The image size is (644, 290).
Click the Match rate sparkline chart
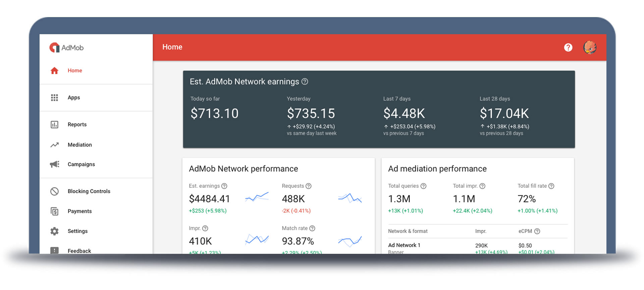coord(350,241)
